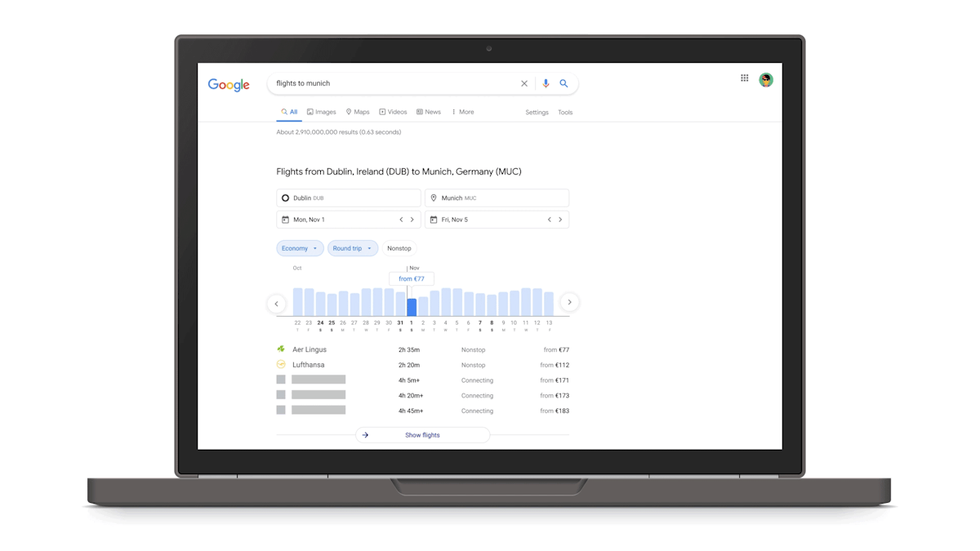Activate voice search microphone icon
Viewport: 980px width, 551px height.
click(546, 83)
